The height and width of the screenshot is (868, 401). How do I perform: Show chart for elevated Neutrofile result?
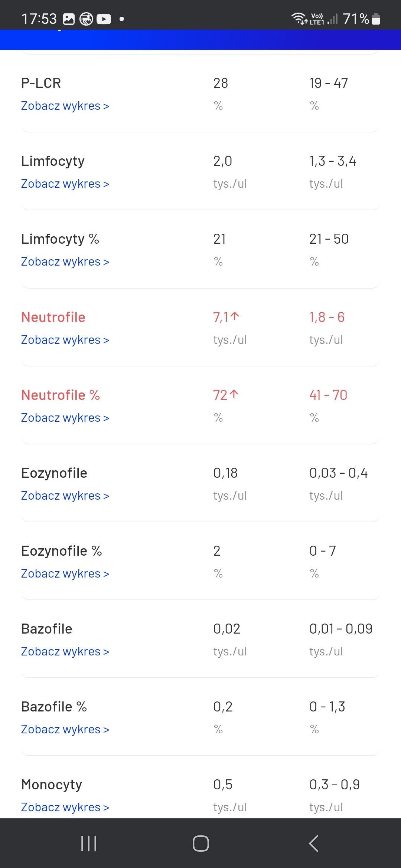click(x=65, y=340)
